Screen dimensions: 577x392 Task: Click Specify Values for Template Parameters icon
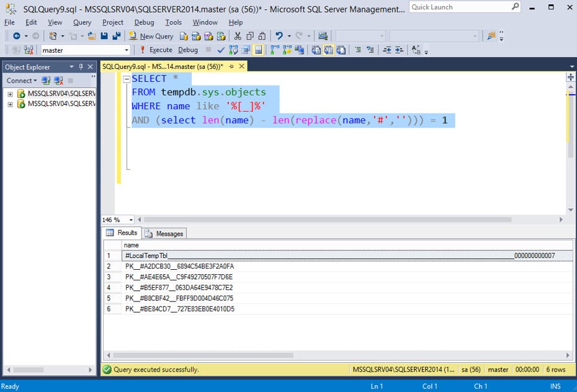(416, 50)
